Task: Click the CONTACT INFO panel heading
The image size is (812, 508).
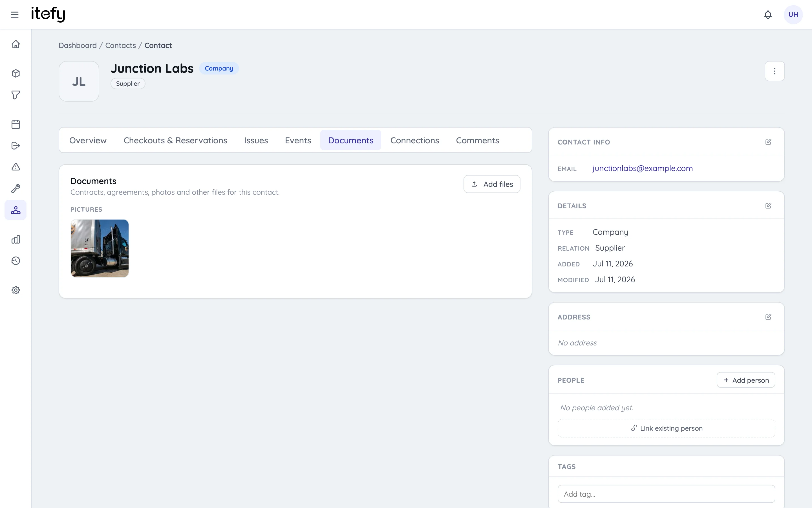Action: coord(584,142)
